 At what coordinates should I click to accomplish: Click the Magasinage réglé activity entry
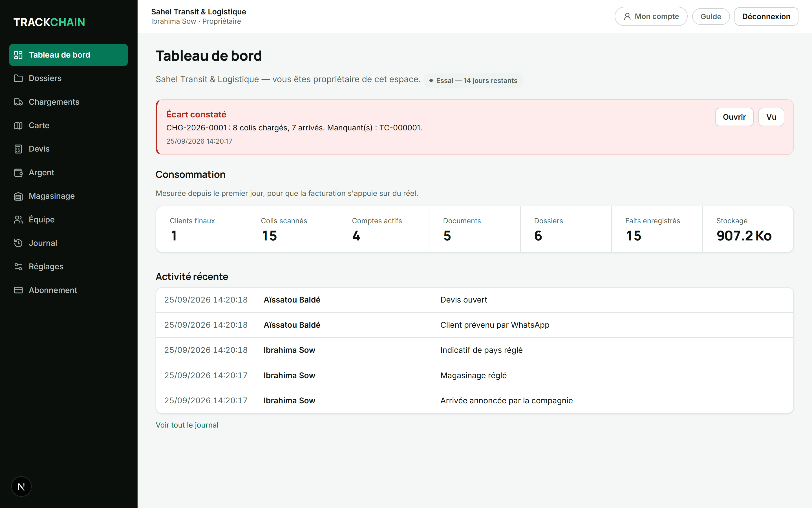pos(475,375)
